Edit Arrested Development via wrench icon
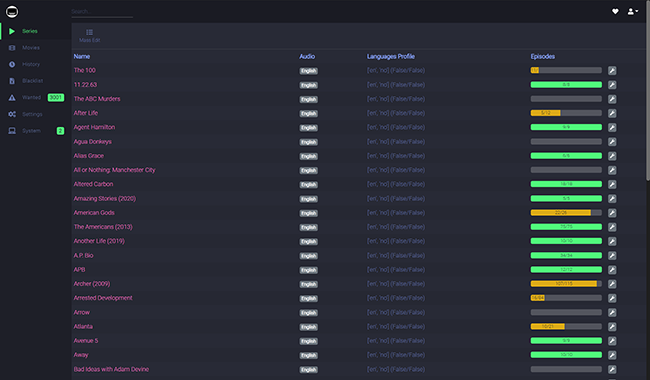 coord(612,298)
